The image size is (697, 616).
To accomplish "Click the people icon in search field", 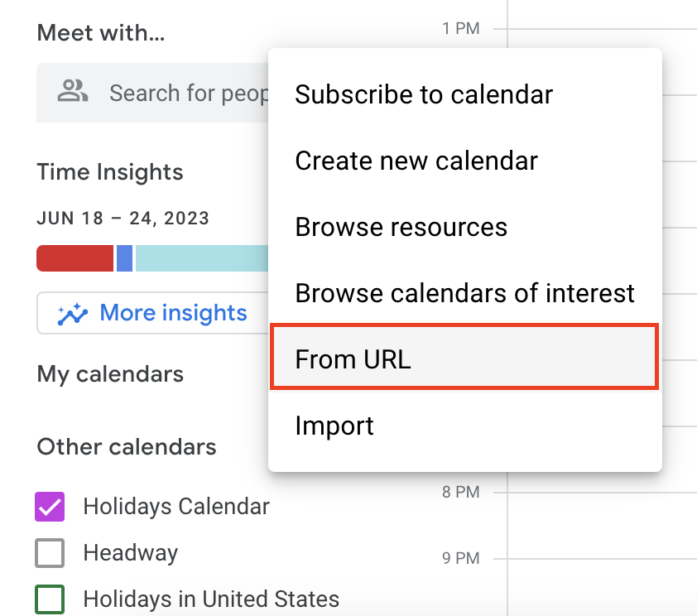I will coord(73,92).
